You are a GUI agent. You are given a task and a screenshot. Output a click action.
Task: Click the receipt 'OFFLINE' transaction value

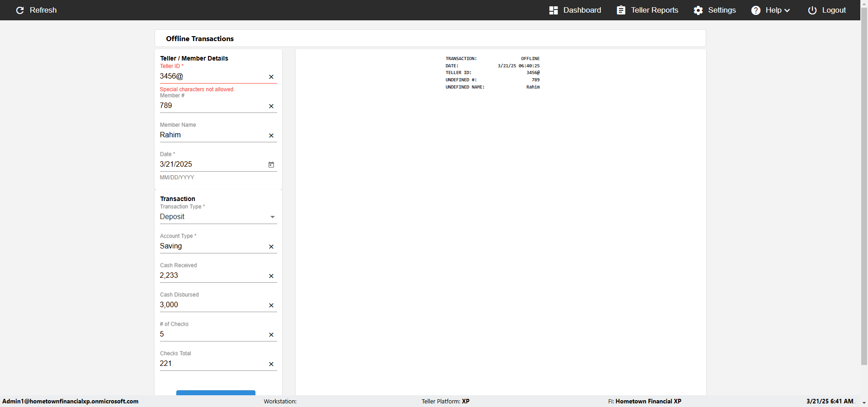coord(530,59)
